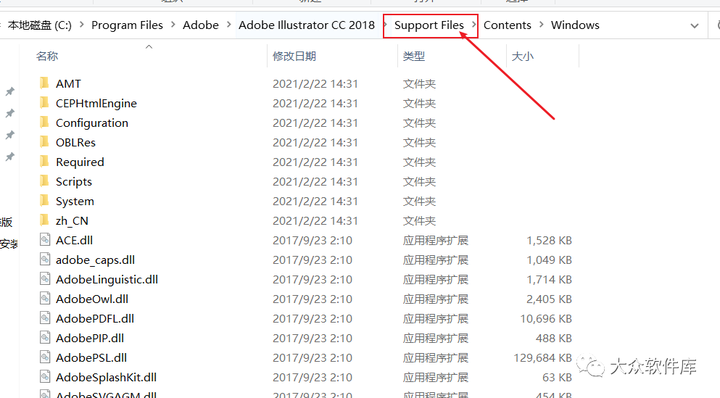Navigate to Adobe breadcrumb segment

coord(201,25)
